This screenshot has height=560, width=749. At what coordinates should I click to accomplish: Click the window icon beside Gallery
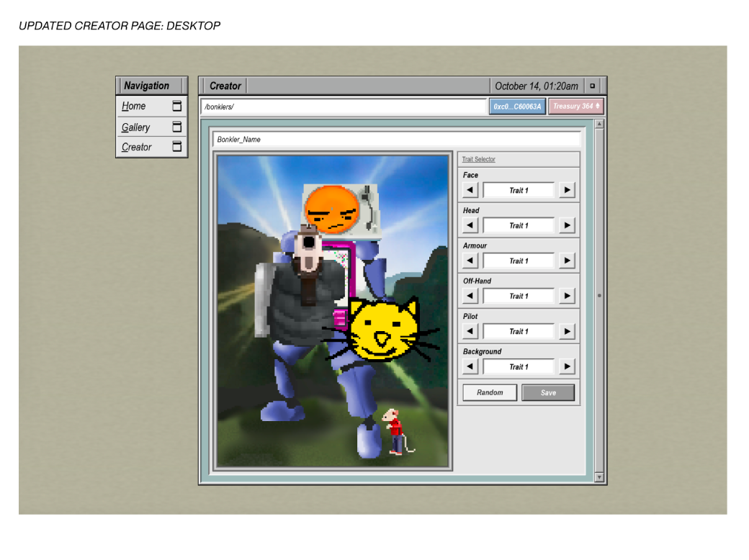(x=176, y=127)
